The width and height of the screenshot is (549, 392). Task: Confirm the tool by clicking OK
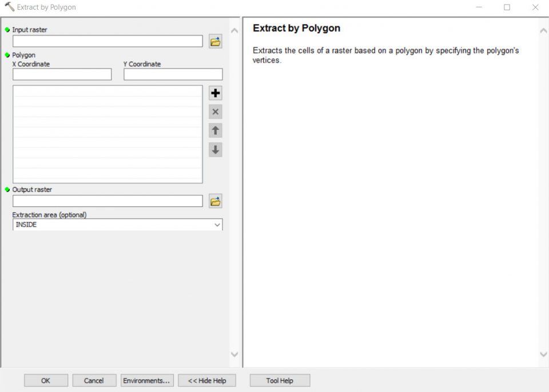pos(46,380)
